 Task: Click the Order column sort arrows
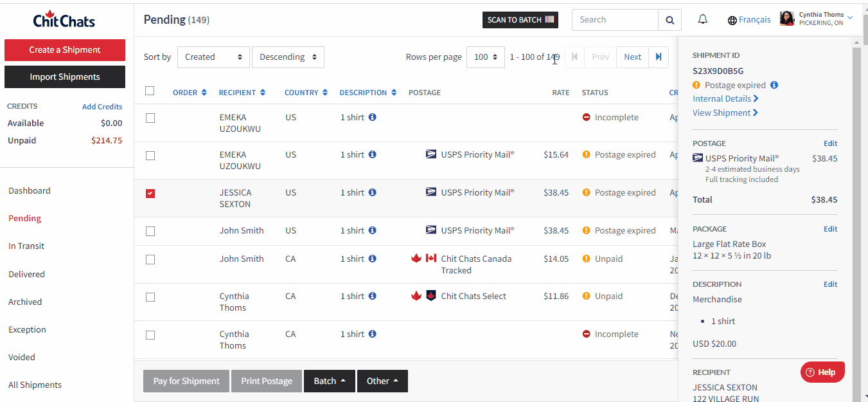[204, 93]
